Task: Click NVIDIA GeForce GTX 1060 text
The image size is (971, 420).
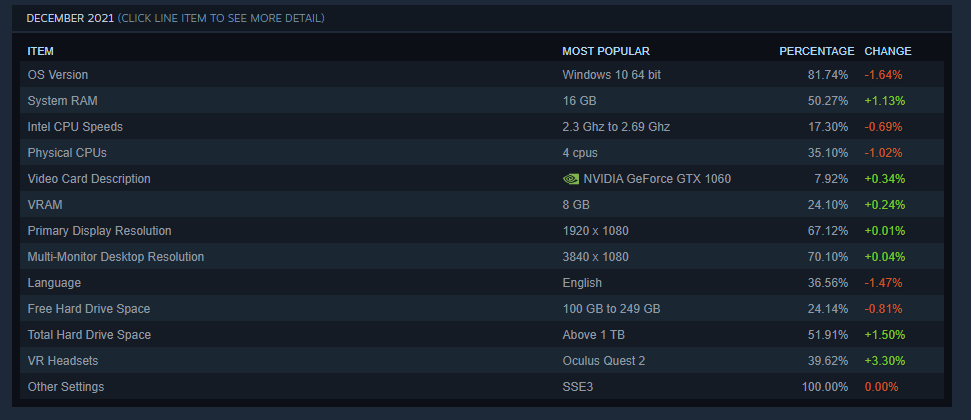Action: coord(657,179)
